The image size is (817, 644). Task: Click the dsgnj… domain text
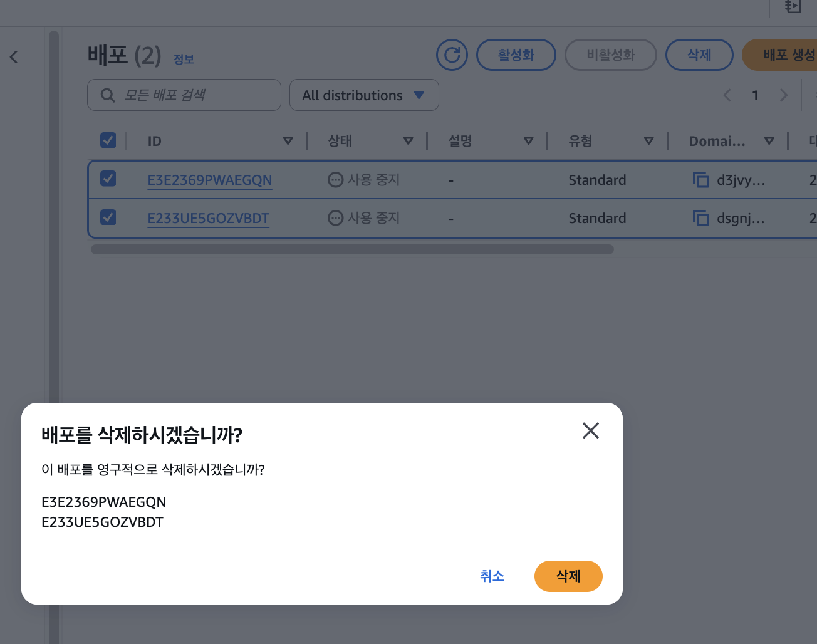click(x=741, y=219)
